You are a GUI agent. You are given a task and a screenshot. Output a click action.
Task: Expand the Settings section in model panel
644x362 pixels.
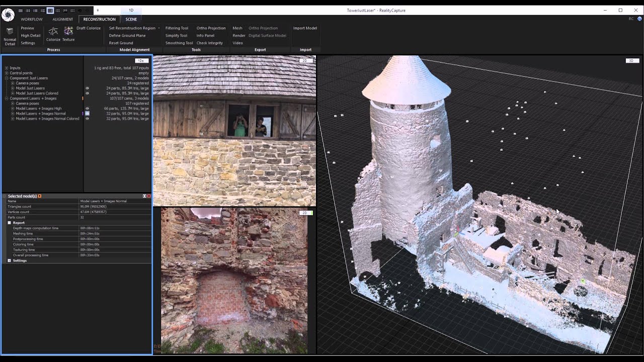click(x=9, y=260)
